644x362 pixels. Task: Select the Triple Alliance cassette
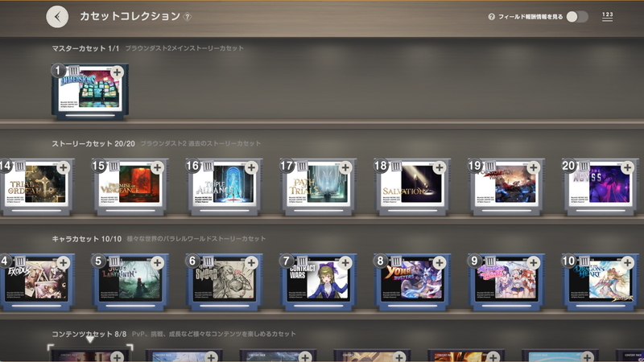pyautogui.click(x=225, y=187)
